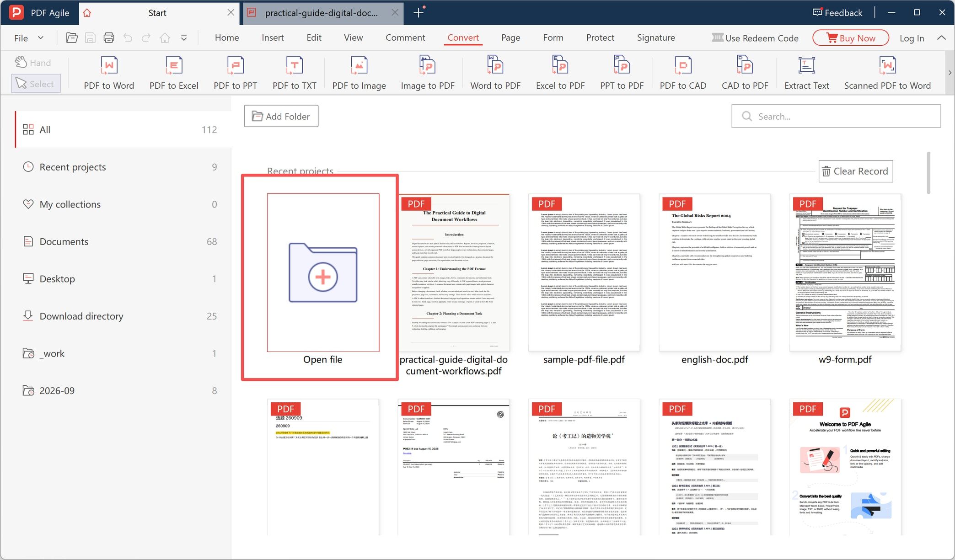Screen dimensions: 955x560
Task: Open the w9-form.pdf thumbnail
Action: tap(845, 273)
